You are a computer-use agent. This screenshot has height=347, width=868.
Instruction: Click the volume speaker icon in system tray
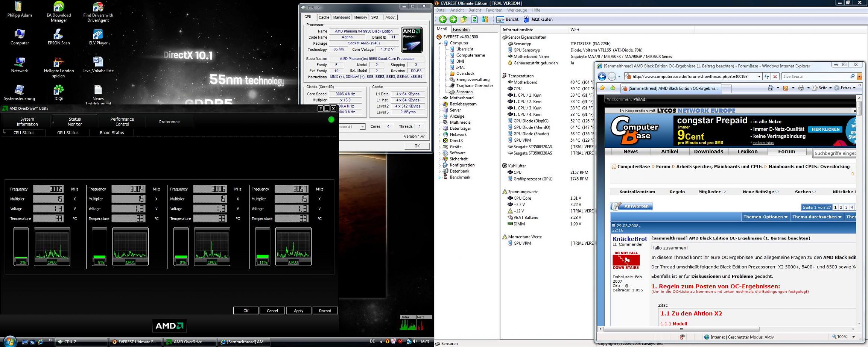[415, 341]
